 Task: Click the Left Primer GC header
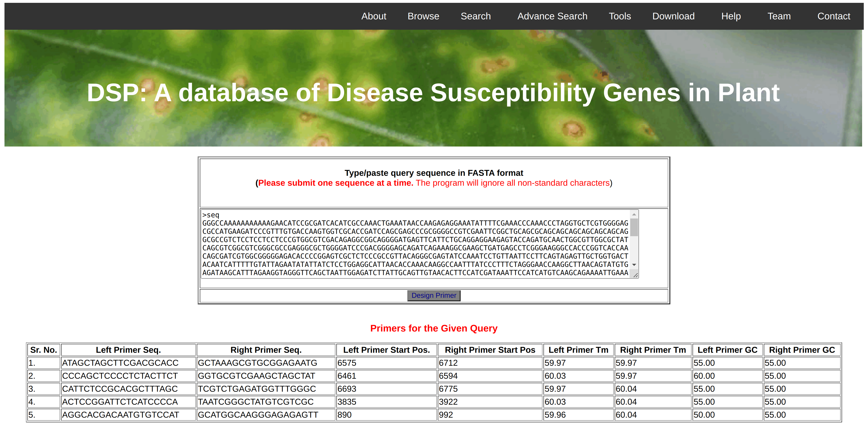pyautogui.click(x=727, y=350)
